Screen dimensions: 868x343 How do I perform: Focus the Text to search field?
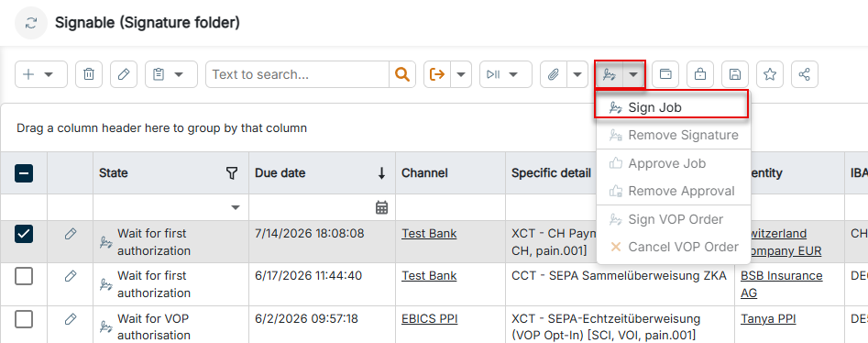click(297, 74)
